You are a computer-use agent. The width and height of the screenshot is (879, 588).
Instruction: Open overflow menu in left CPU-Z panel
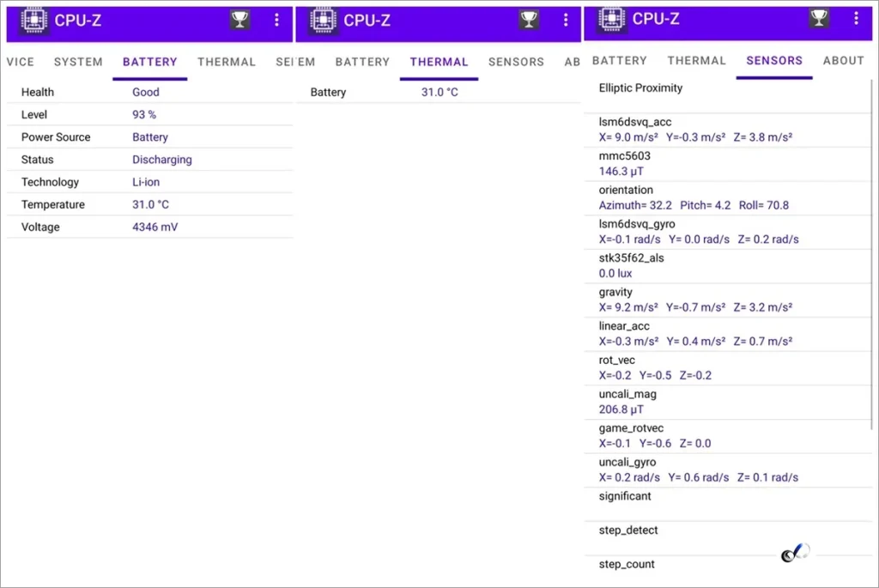(276, 21)
